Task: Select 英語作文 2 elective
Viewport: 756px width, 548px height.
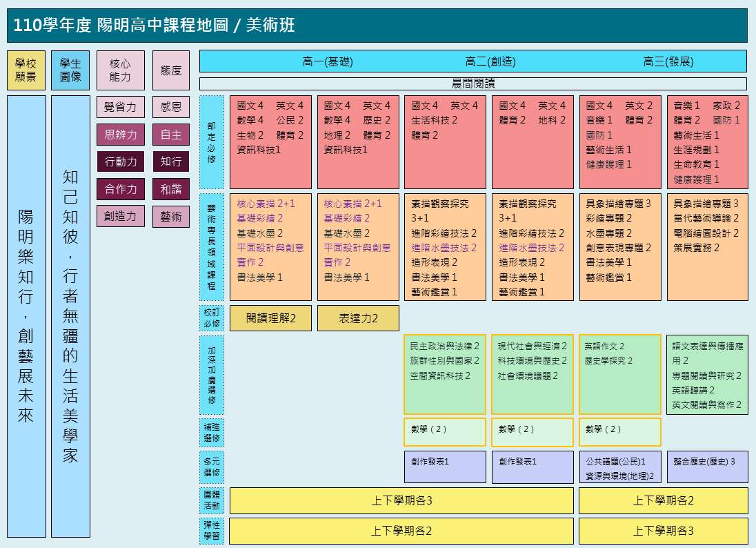Action: [605, 346]
